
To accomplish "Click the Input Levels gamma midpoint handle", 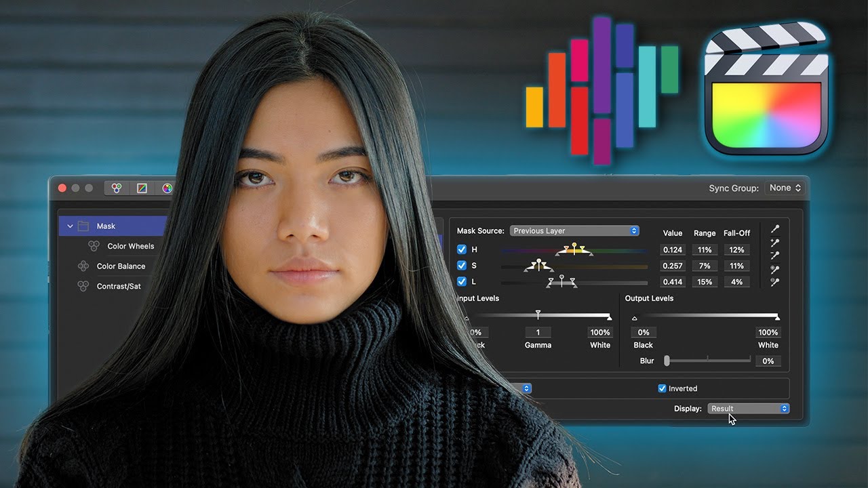I will point(538,314).
